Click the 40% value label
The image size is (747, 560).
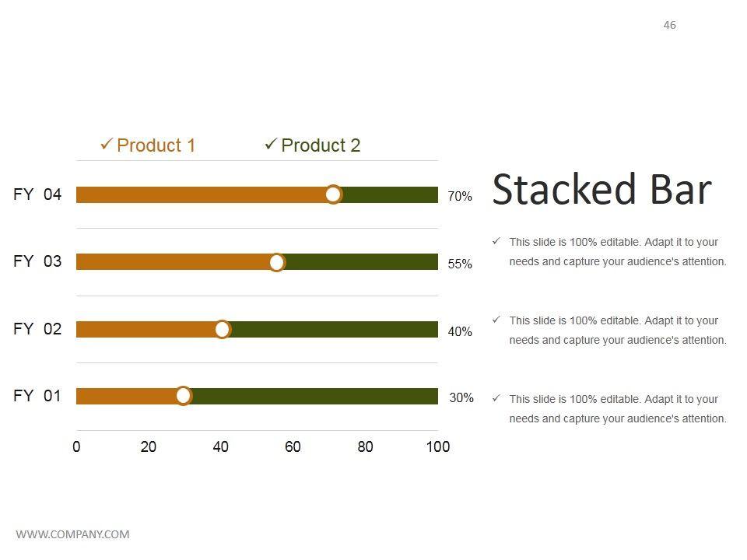[460, 332]
